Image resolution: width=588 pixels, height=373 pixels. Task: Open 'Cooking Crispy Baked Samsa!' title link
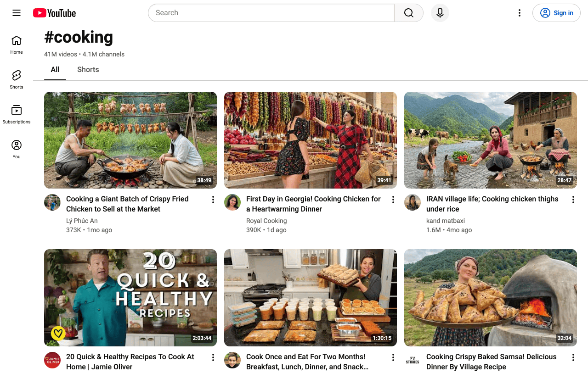tap(492, 362)
